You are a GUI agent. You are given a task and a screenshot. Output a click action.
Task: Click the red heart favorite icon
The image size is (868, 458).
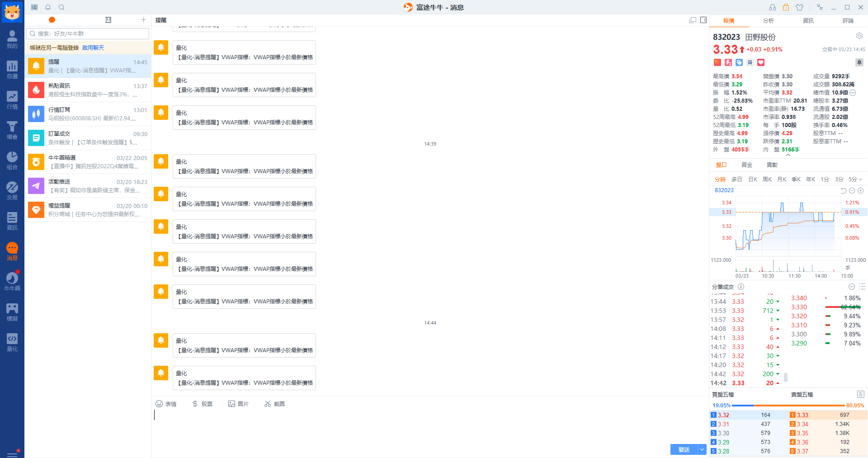pos(761,62)
